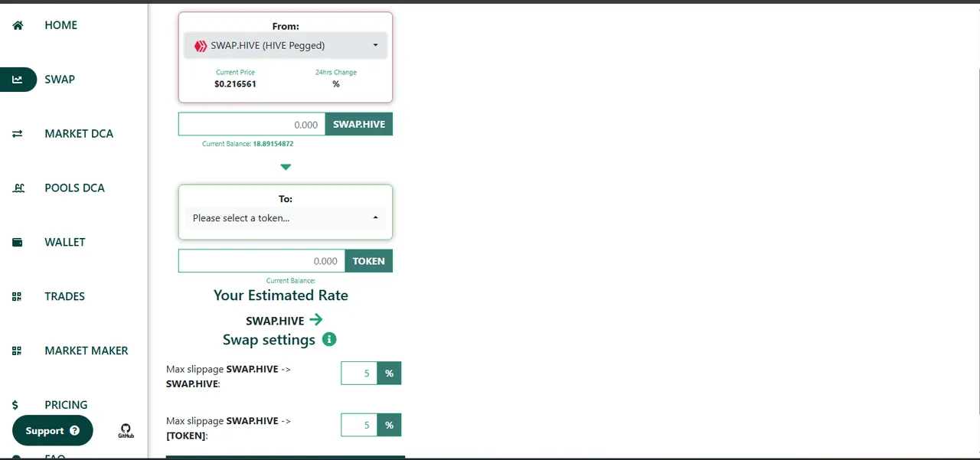The width and height of the screenshot is (980, 460).
Task: Click the Home house icon in sidebar
Action: 18,25
